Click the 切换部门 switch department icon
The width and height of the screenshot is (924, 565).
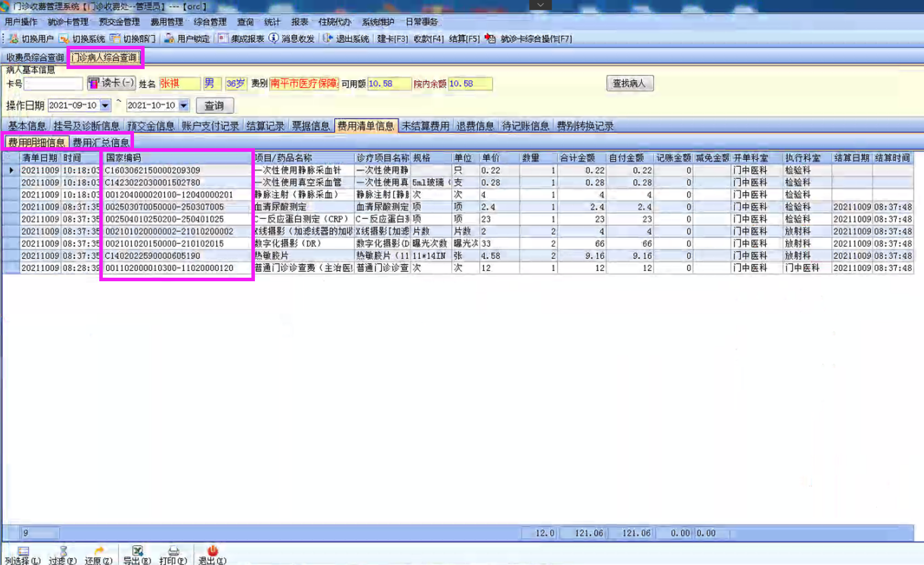tap(115, 38)
